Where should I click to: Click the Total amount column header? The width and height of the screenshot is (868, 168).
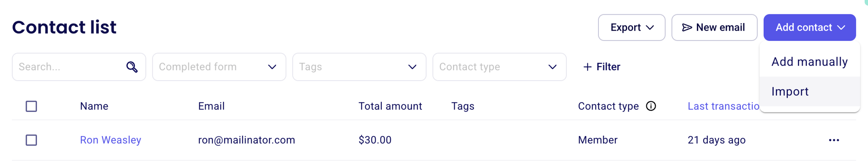[x=390, y=106]
